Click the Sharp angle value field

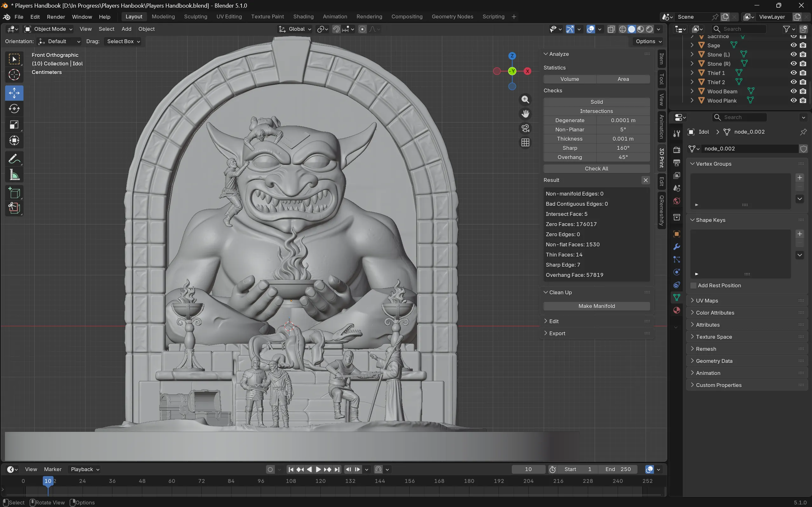point(623,148)
